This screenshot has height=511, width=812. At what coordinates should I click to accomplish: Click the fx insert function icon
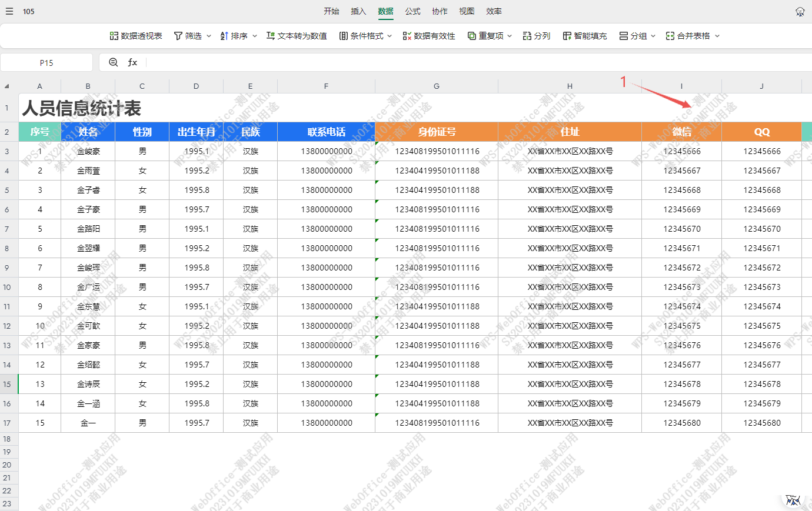[x=132, y=62]
